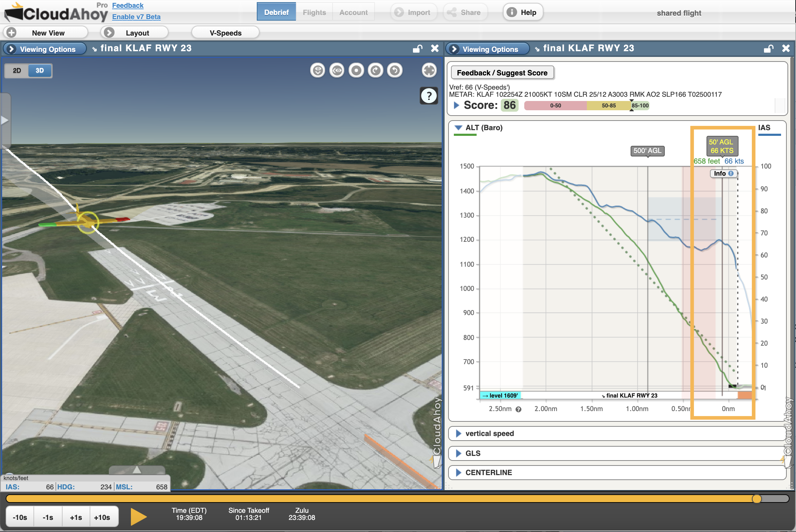
Task: Select the Account tab
Action: pos(354,12)
